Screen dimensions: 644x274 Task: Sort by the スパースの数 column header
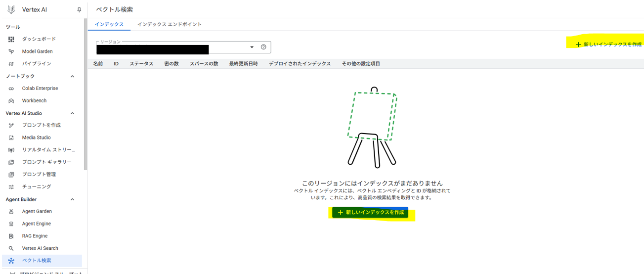204,64
